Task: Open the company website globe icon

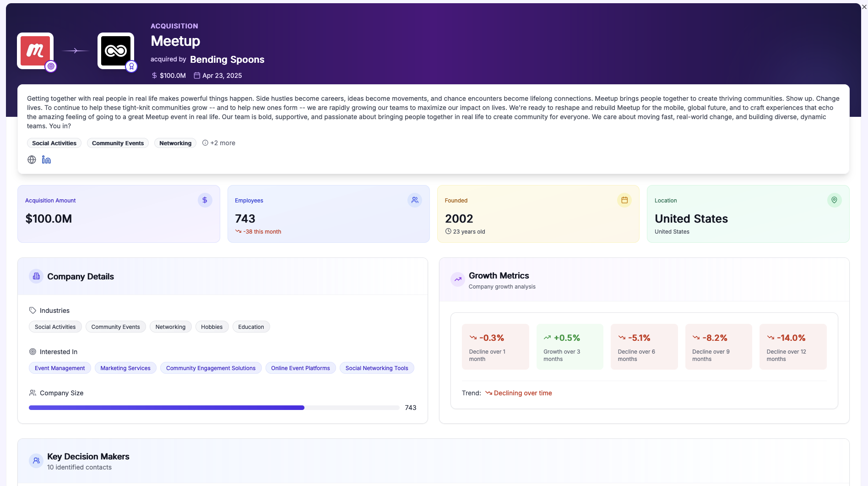Action: [32, 160]
